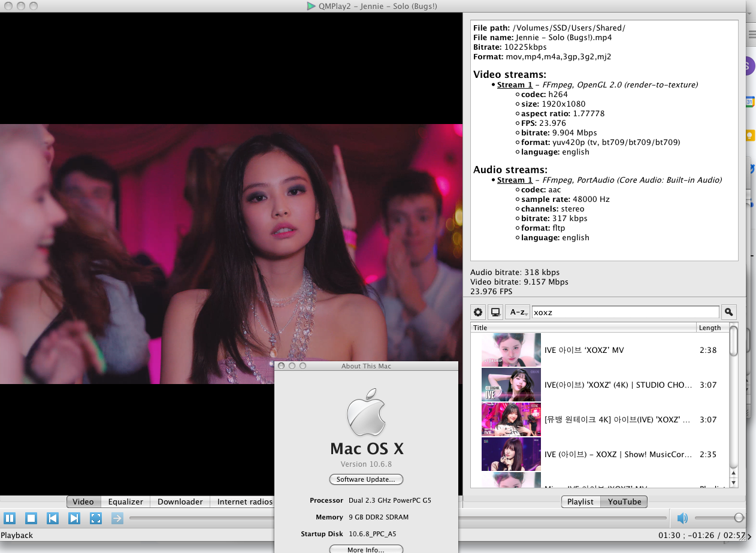The image size is (756, 553).
Task: Sort results by the Length column header
Action: click(712, 328)
